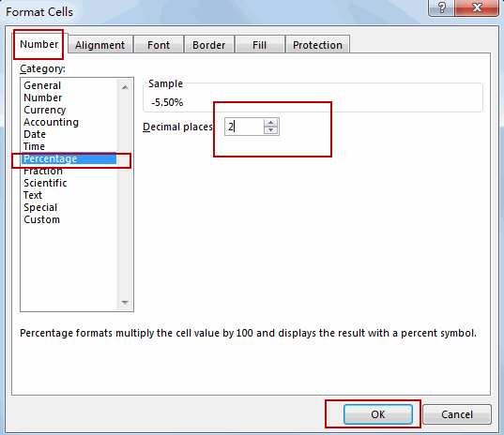Go to the Fill tab
Viewport: 504px width, 435px height.
[x=259, y=45]
